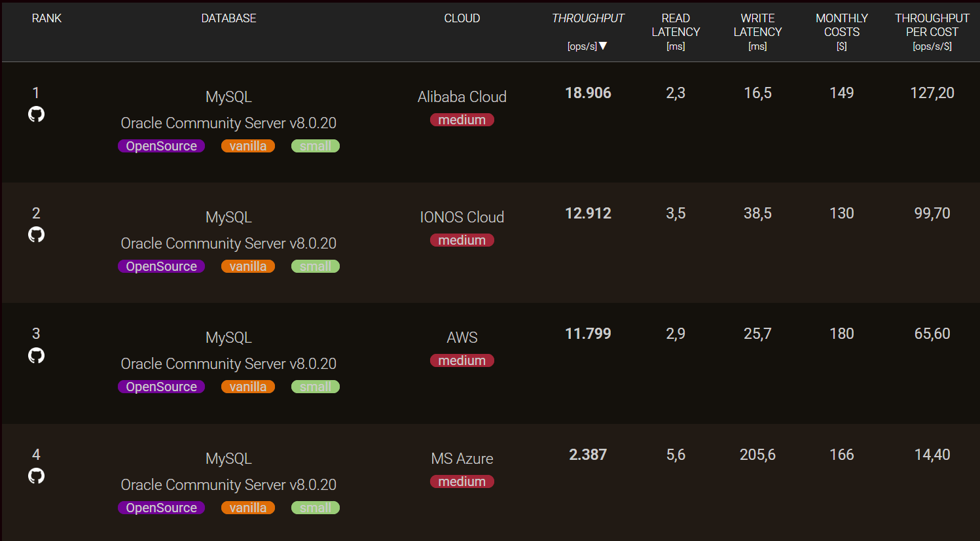Click the RANK column header
The width and height of the screenshot is (980, 541).
click(x=46, y=18)
